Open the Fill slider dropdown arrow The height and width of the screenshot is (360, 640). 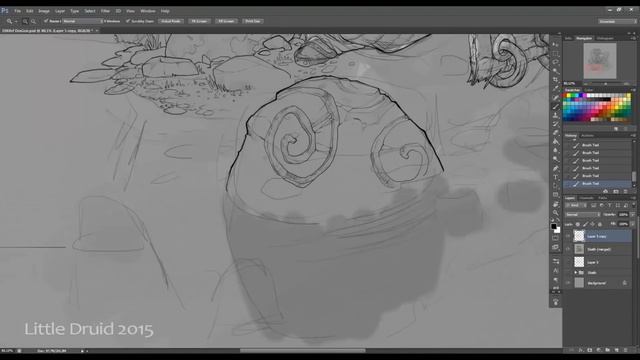(x=632, y=224)
